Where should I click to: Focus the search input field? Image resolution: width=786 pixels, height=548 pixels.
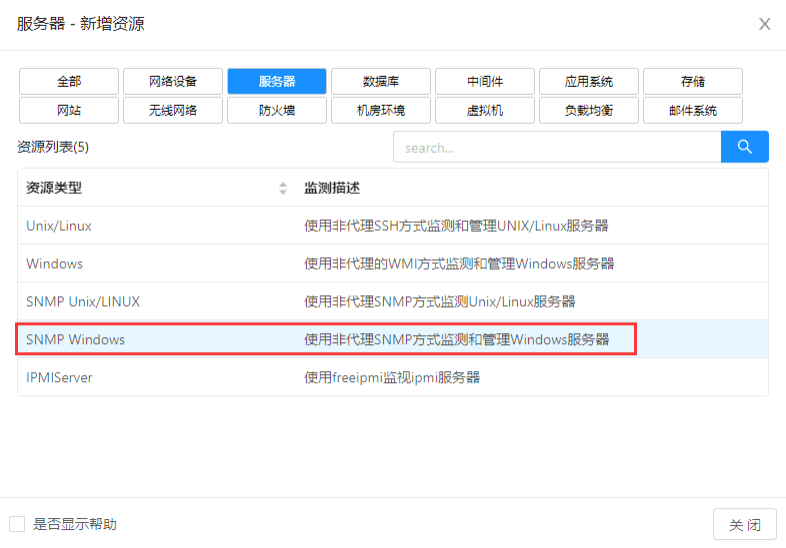tap(556, 147)
